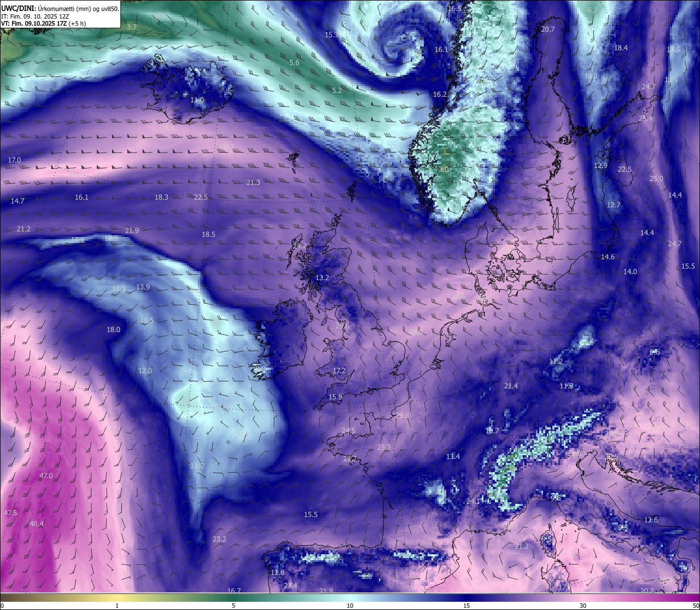700x610 pixels.
Task: Click the 14.7 value at the left edge
Action: pos(17,201)
